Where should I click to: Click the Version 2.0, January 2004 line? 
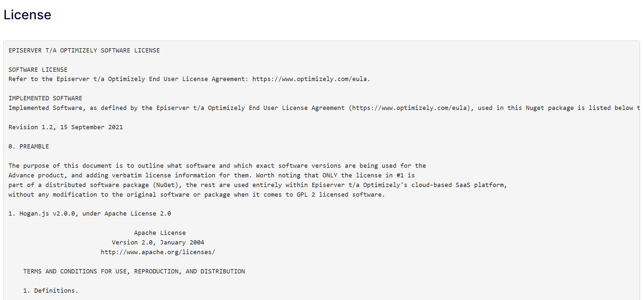(158, 243)
